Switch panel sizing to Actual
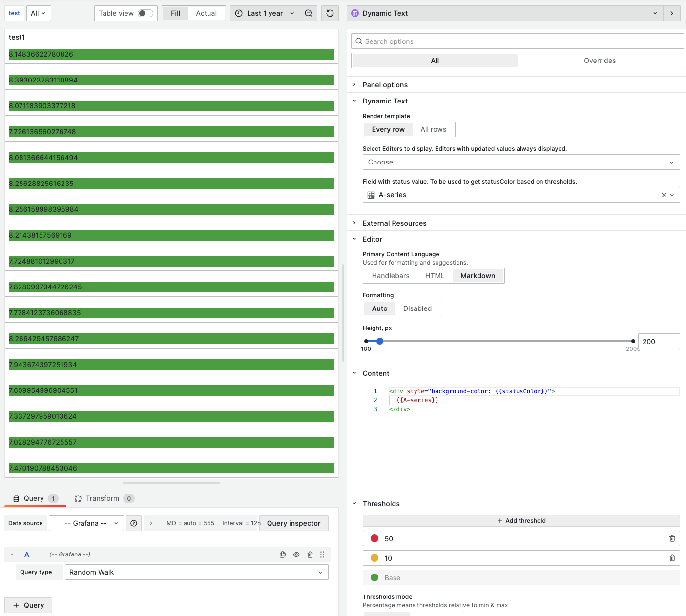This screenshot has height=616, width=686. (x=206, y=13)
